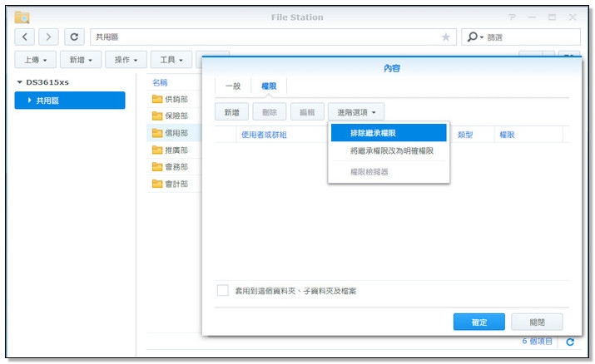Viewport: 595px width, 364px height.
Task: Click the back navigation arrow
Action: [26, 37]
